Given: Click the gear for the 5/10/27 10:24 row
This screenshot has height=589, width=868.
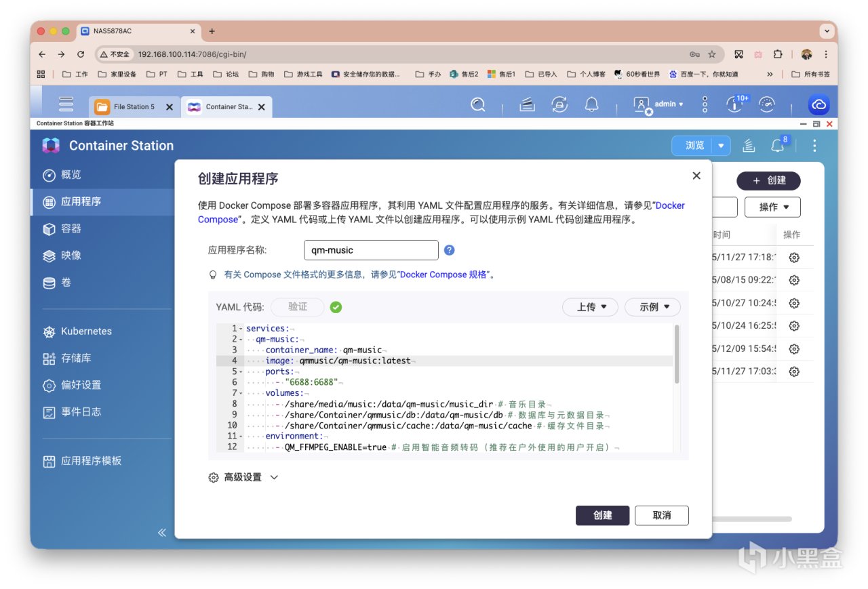Looking at the screenshot, I should (x=794, y=303).
